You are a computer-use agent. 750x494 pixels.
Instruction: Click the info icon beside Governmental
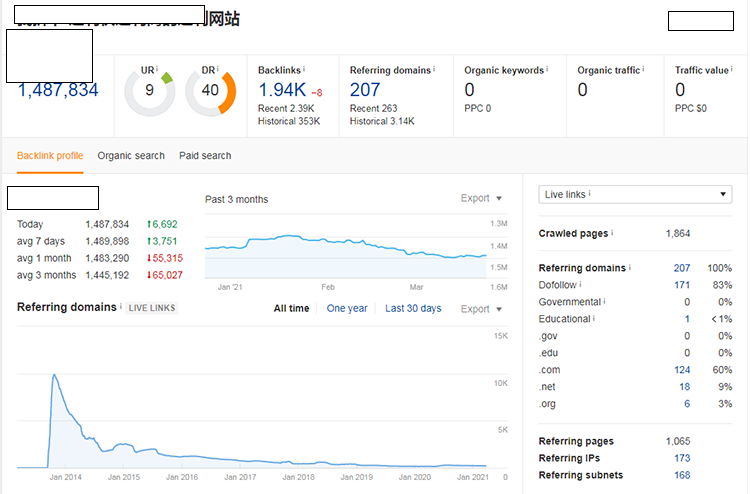coord(605,301)
